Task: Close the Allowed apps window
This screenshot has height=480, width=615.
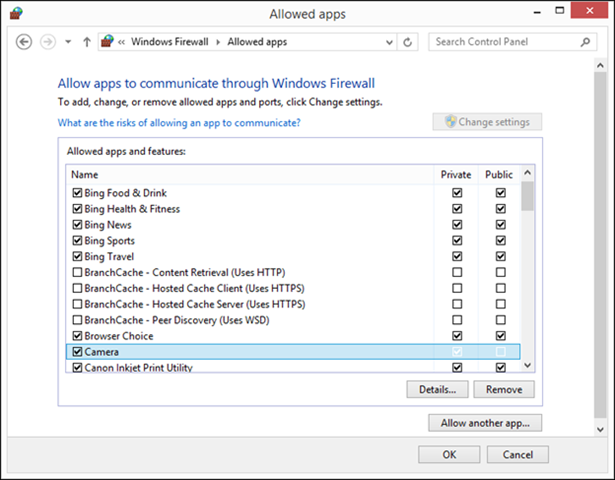Action: (590, 11)
